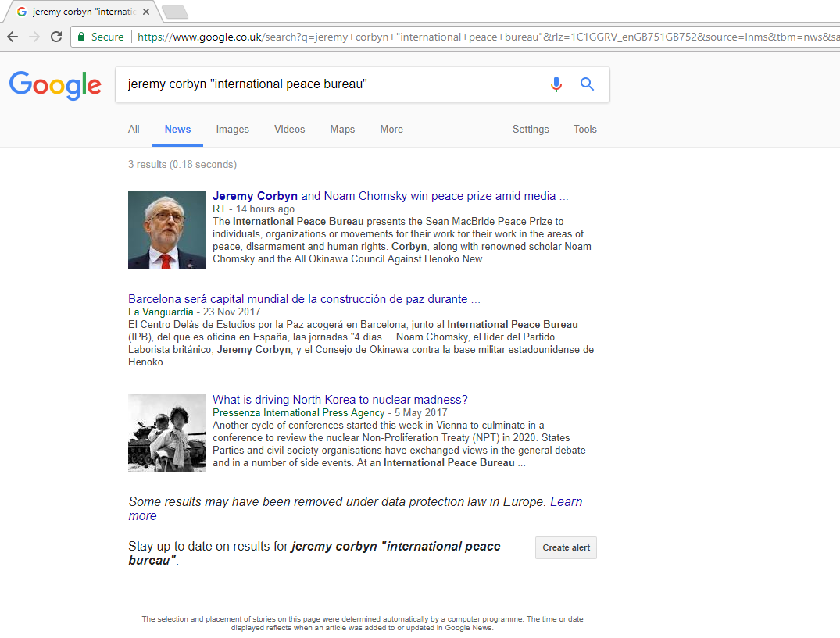840x638 pixels.
Task: Open the Jeremy Corbyn and Noam Chomsky article
Action: pos(390,196)
